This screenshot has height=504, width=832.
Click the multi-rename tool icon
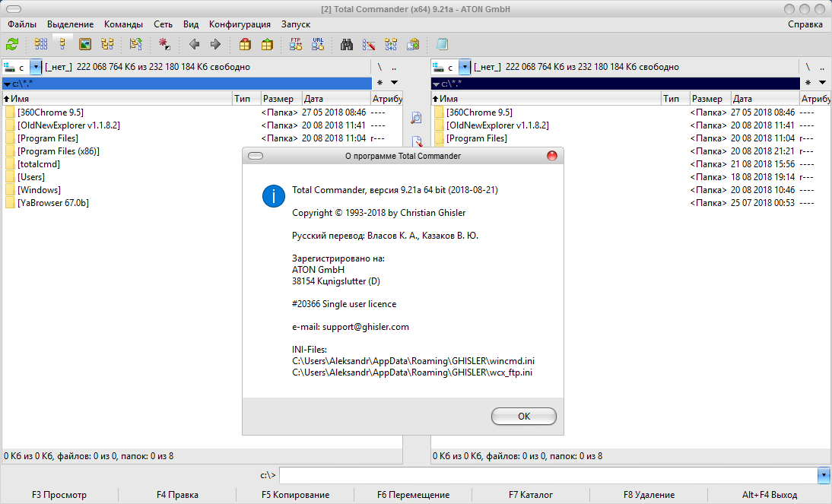pyautogui.click(x=369, y=44)
